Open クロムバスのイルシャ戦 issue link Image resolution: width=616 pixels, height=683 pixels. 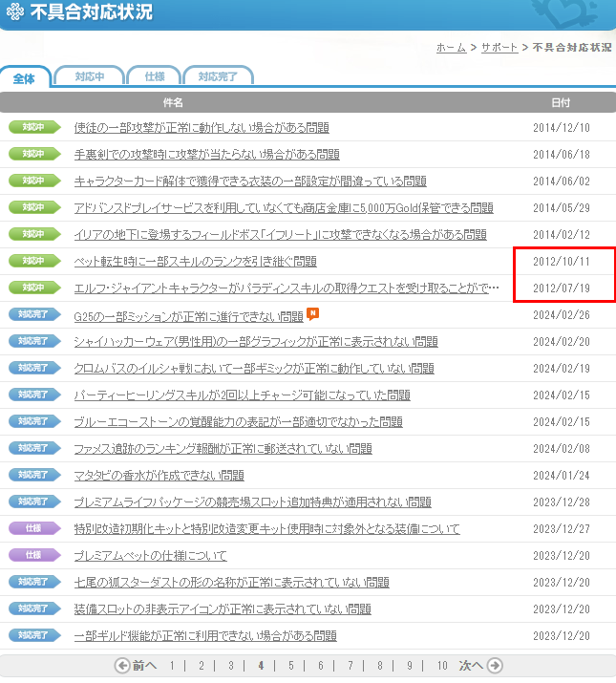click(x=254, y=368)
